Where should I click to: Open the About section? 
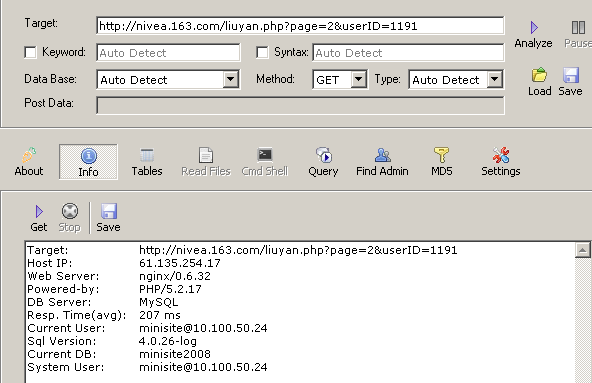[x=29, y=162]
